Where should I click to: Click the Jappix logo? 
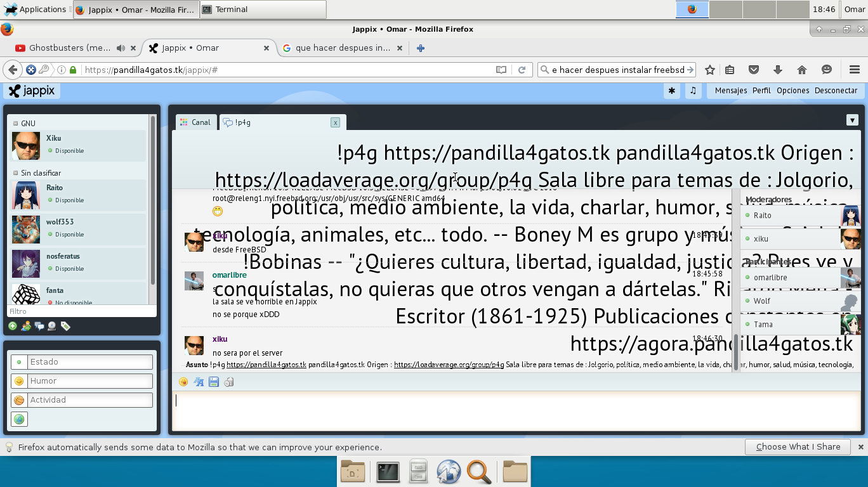(32, 91)
